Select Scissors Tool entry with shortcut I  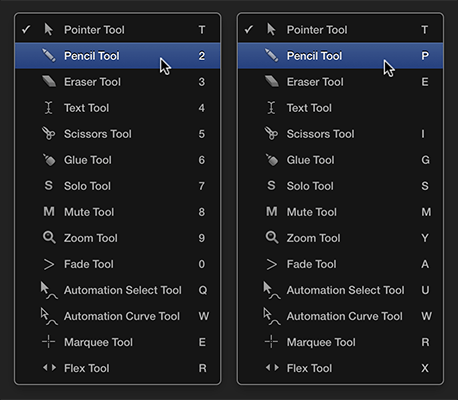coord(340,134)
